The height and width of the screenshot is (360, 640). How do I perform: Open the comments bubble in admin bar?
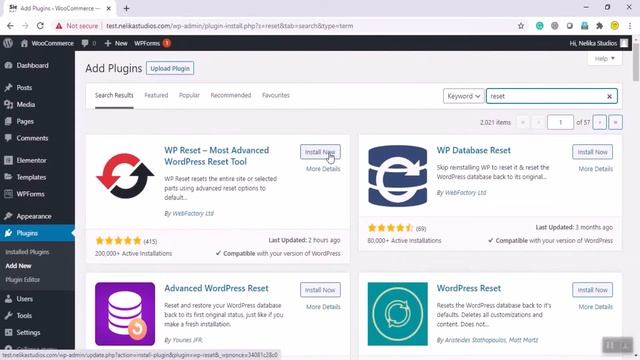89,43
